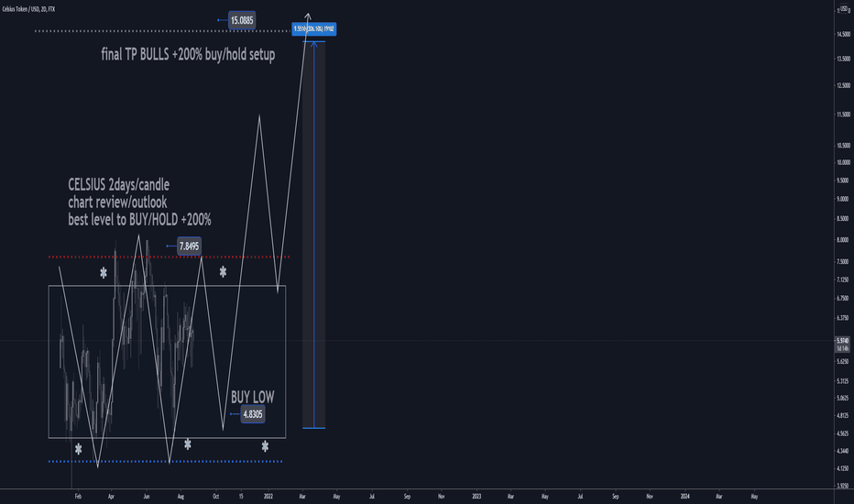Click the 'best level to BUY/HOLD +200%' text

pyautogui.click(x=139, y=220)
